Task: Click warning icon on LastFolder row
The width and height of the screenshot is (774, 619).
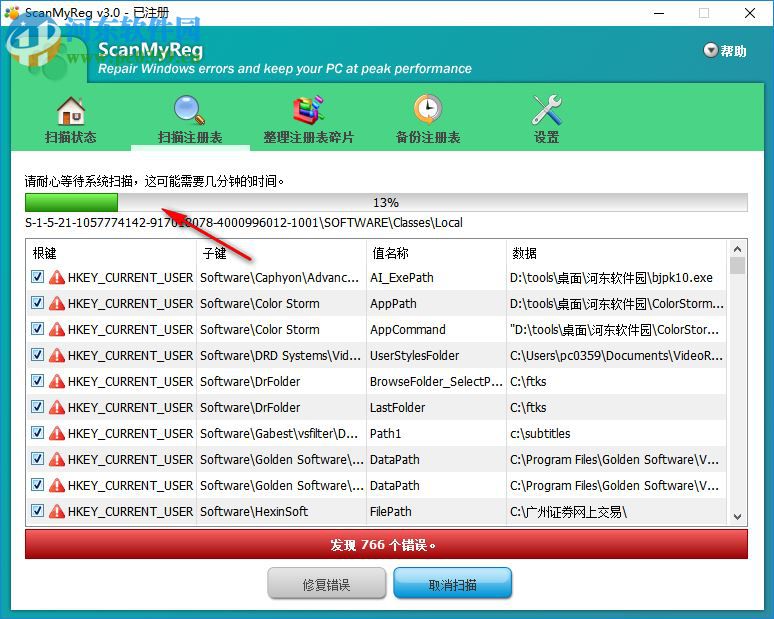Action: coord(57,407)
